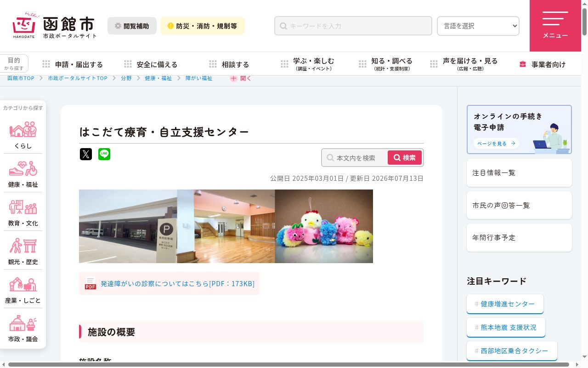Expand breadcrumbs with 開く
This screenshot has height=368, width=588.
241,78
